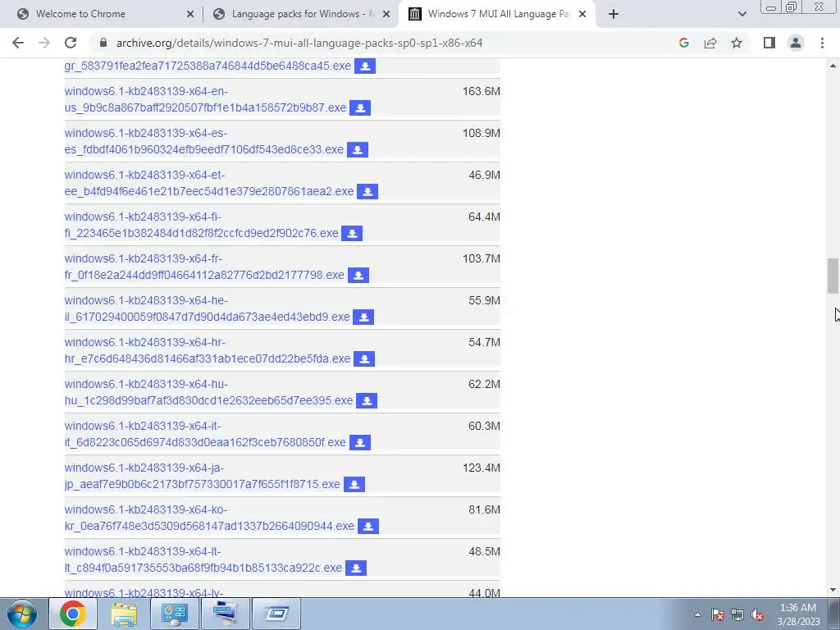
Task: Click download icon for x64-lt-lt exe
Action: pos(356,568)
